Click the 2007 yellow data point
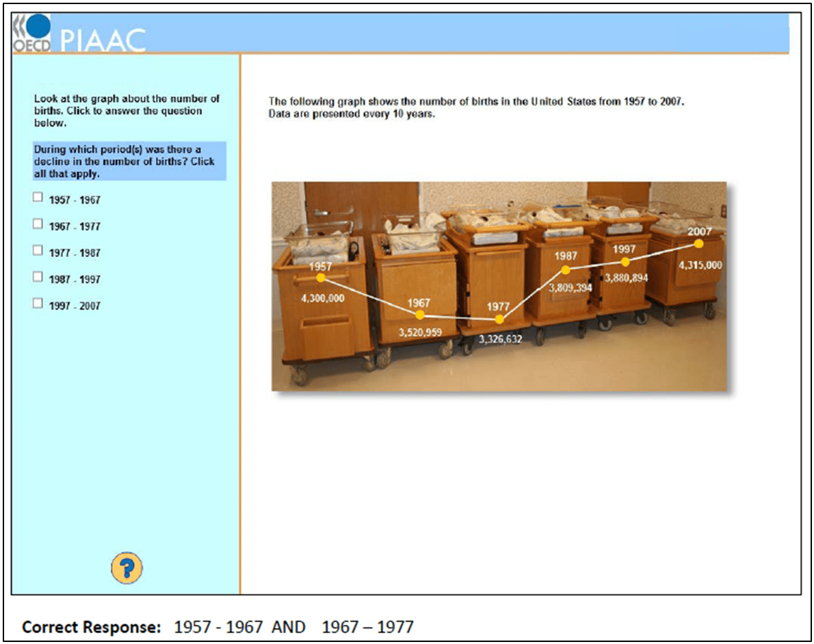 pos(699,243)
